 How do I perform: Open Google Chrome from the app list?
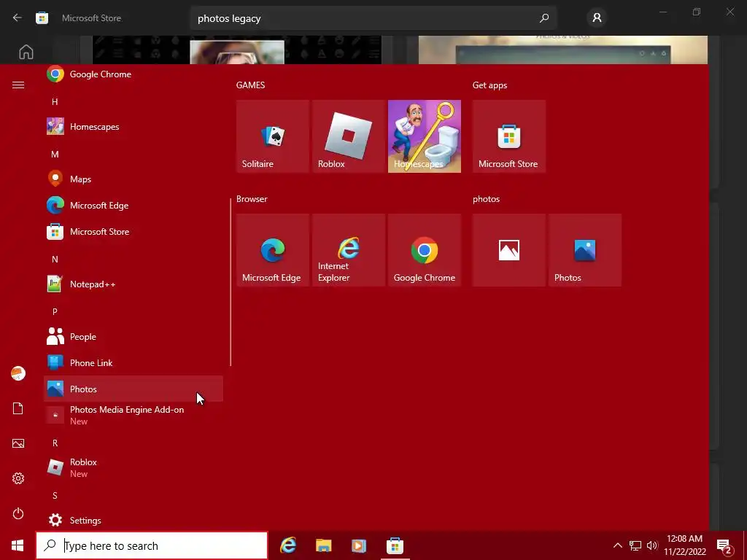pos(133,74)
